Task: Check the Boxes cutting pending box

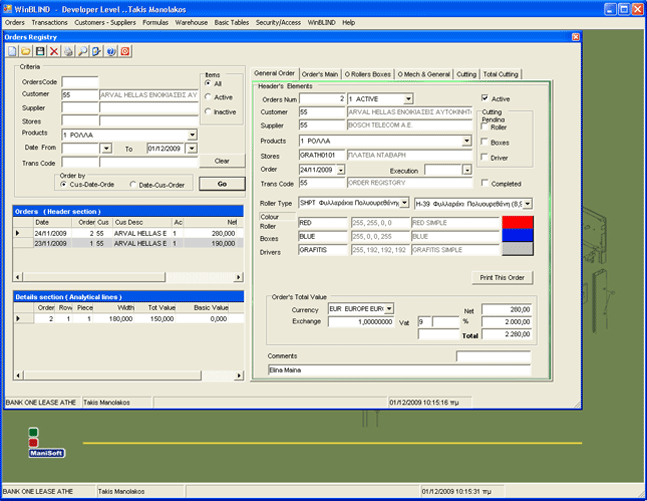Action: tap(485, 142)
